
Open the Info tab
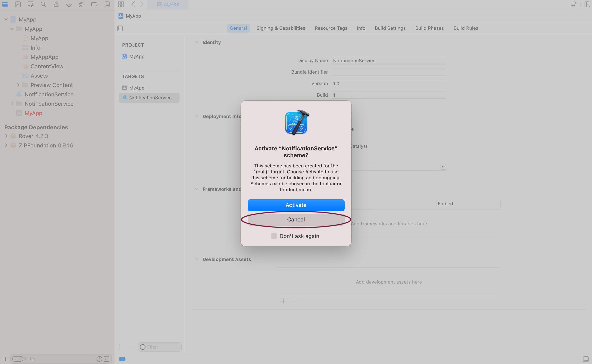tap(361, 28)
